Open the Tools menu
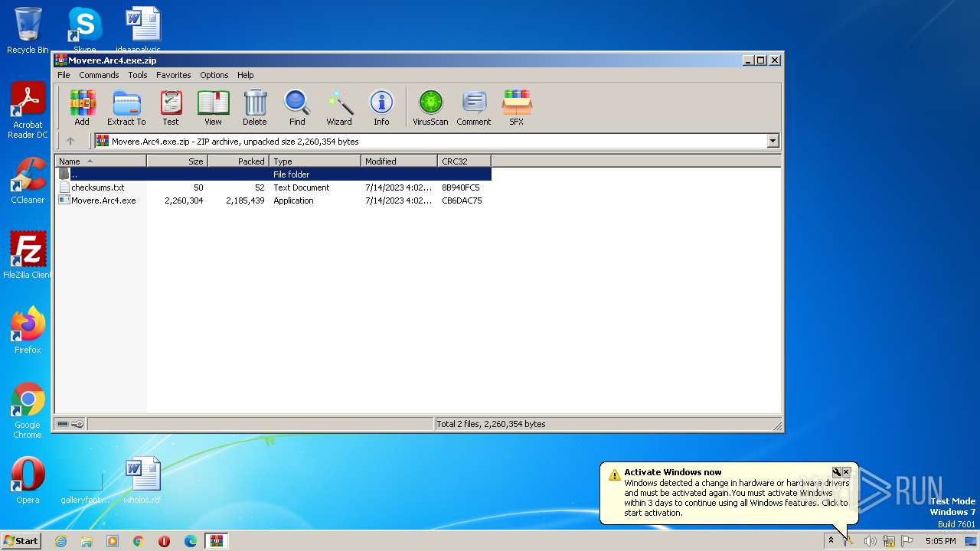The height and width of the screenshot is (551, 980). [138, 75]
